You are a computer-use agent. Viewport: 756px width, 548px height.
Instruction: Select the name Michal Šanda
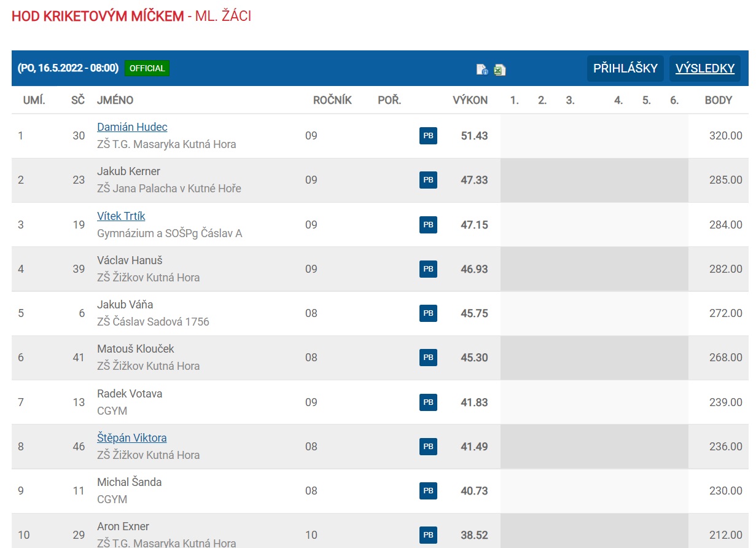(129, 482)
